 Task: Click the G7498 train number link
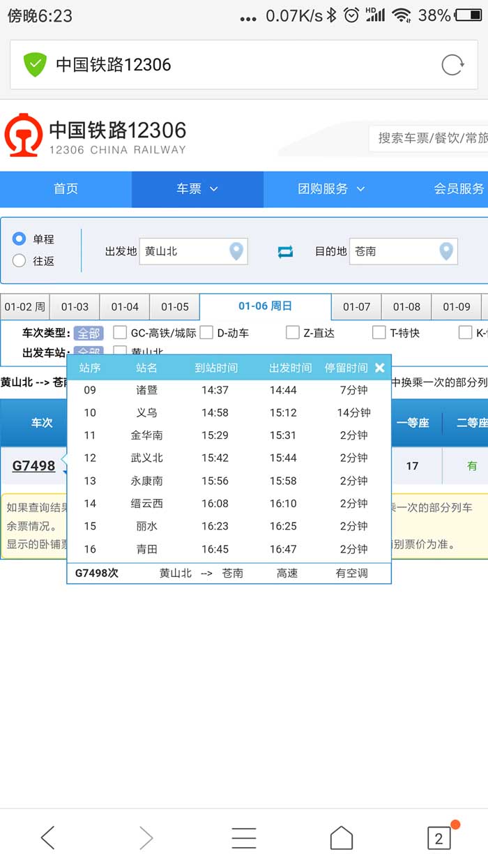point(33,465)
